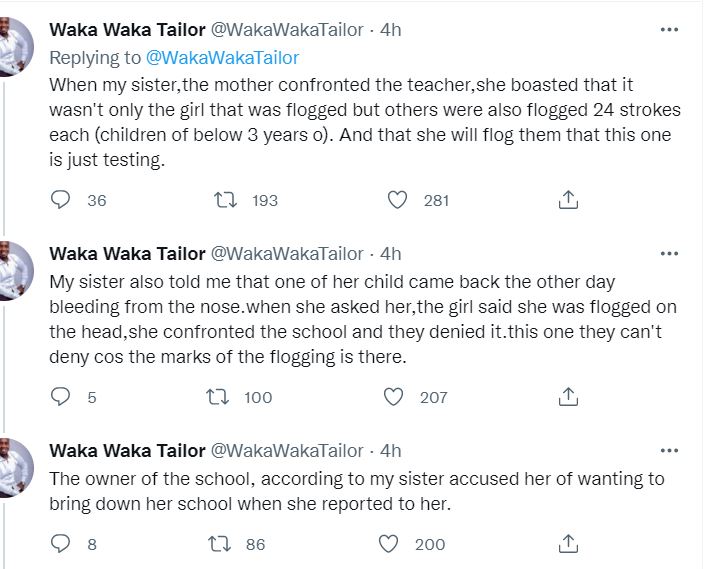Reply to the tweet with 5 comments
The height and width of the screenshot is (569, 713).
pos(60,397)
